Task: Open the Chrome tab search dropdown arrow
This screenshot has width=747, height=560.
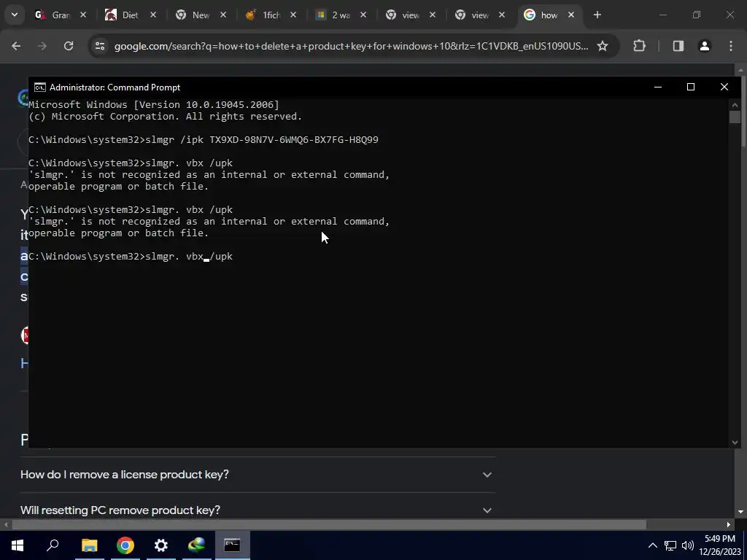Action: 15,15
